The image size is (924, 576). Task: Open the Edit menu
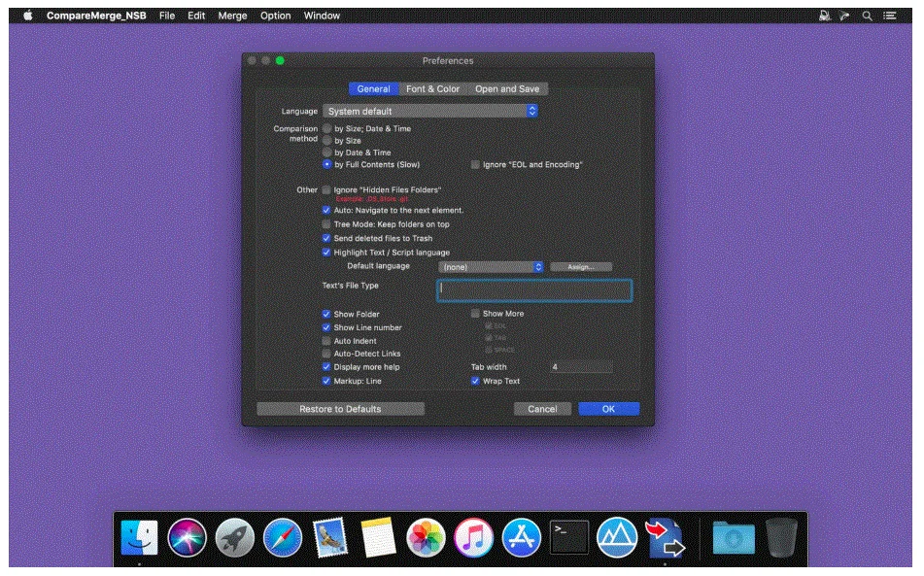pyautogui.click(x=196, y=16)
